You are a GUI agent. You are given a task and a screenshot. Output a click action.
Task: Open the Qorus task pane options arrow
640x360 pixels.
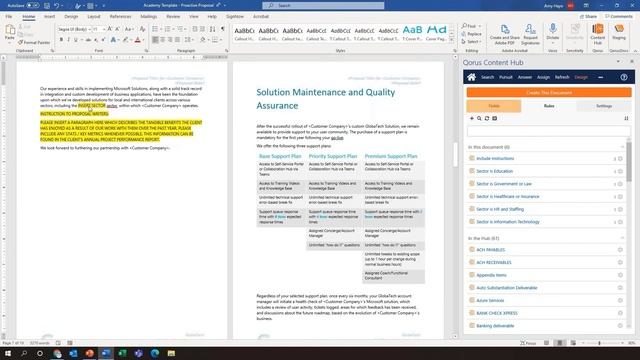[x=618, y=62]
